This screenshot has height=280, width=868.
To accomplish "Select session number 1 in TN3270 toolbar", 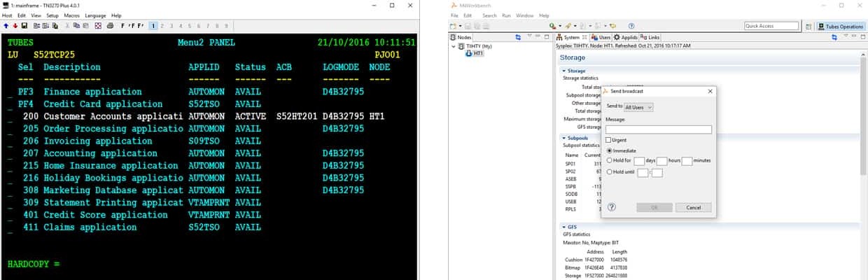I will [x=153, y=26].
